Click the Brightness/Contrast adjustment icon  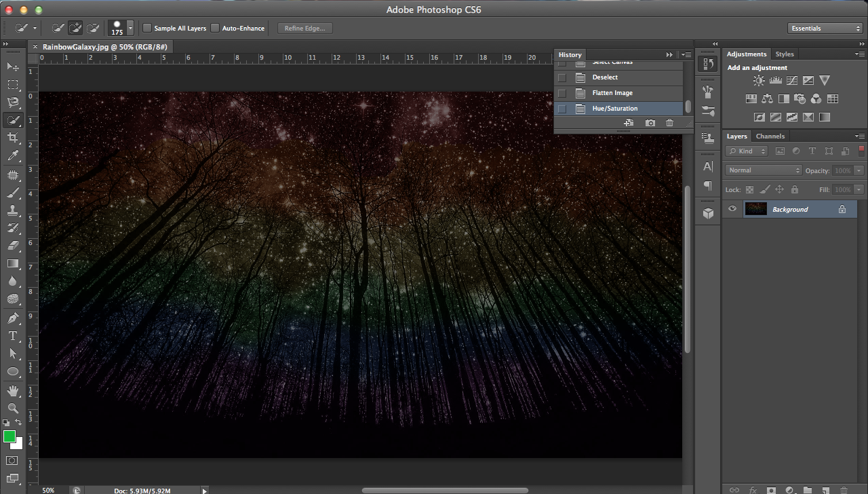(759, 80)
